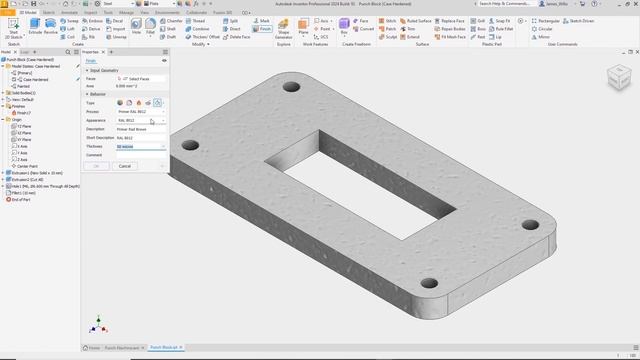Choose the highlighted last finish type icon

click(x=158, y=103)
